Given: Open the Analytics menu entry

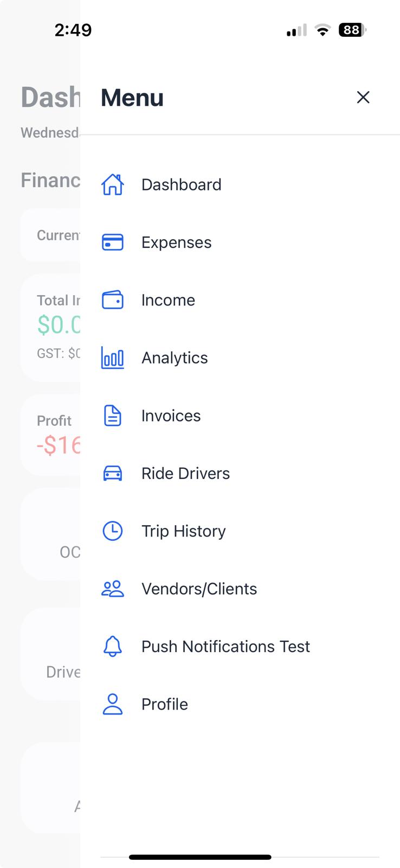Looking at the screenshot, I should (175, 358).
